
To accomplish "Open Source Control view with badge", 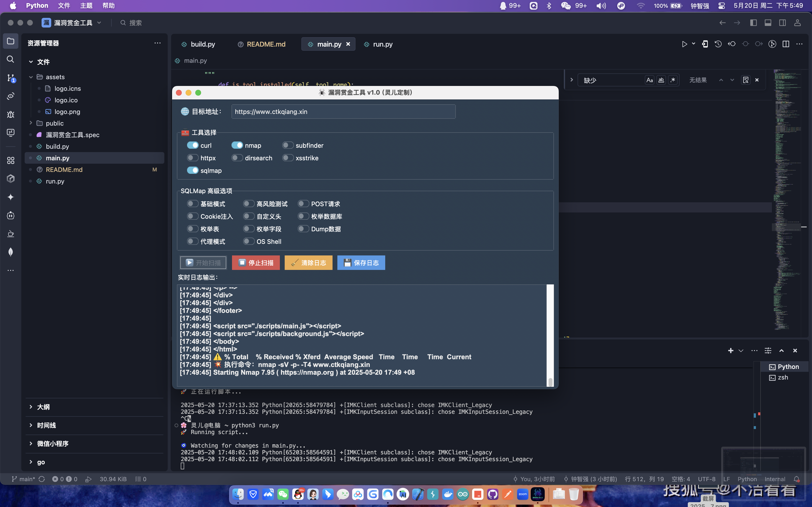I will [10, 78].
